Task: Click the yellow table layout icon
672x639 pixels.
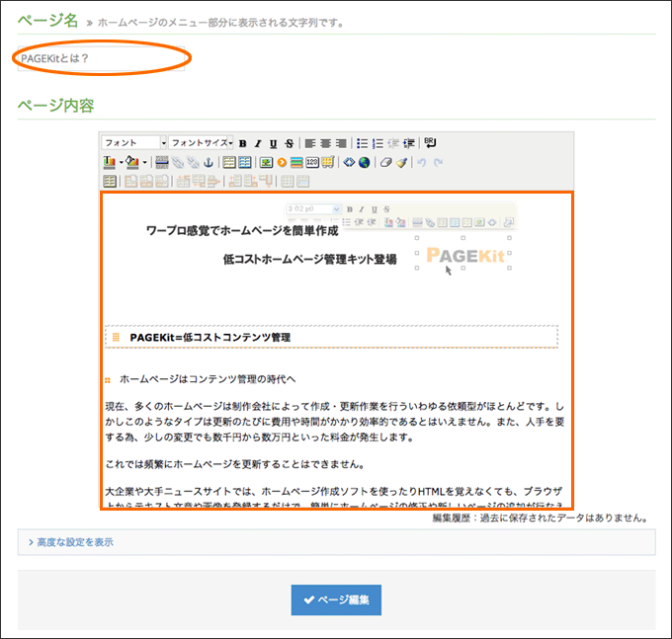Action: click(x=229, y=162)
